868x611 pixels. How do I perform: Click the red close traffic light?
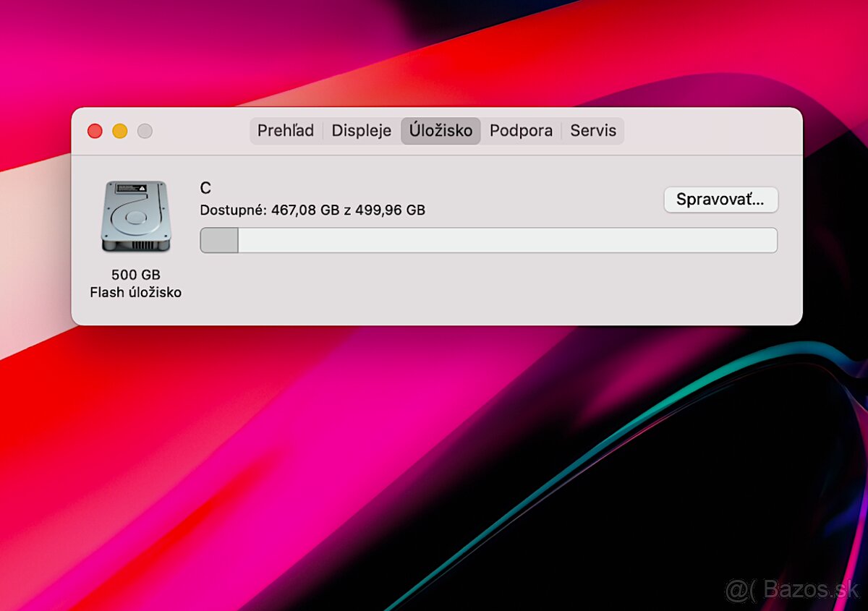pyautogui.click(x=95, y=131)
